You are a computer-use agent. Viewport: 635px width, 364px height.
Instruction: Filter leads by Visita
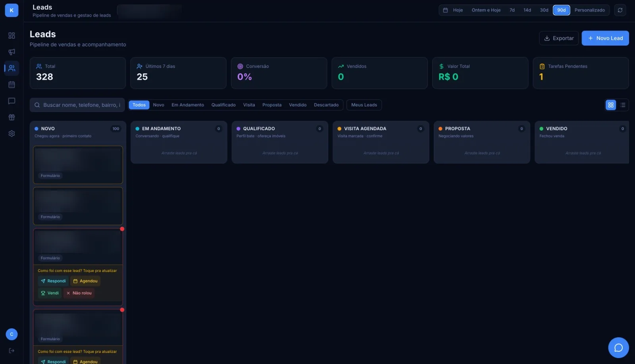249,105
